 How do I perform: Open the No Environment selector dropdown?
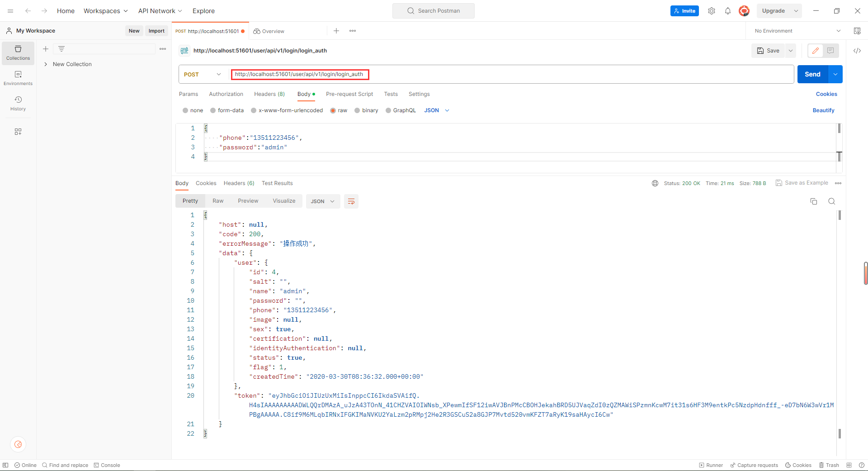[x=797, y=31]
